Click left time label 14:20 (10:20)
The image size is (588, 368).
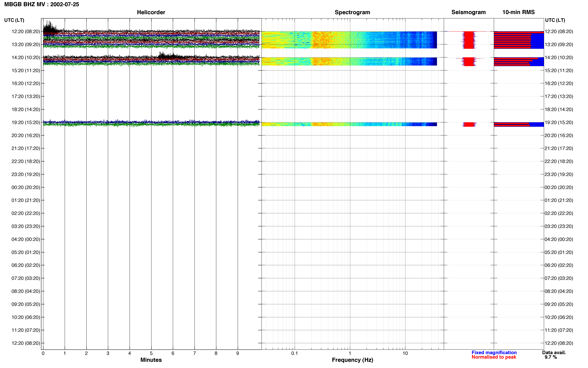point(26,57)
